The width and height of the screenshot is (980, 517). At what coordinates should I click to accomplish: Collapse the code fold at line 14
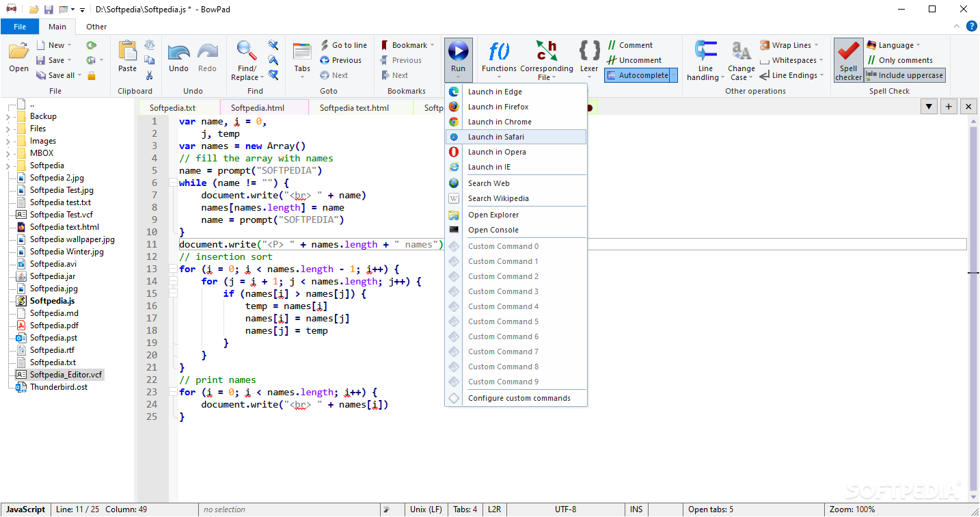173,282
